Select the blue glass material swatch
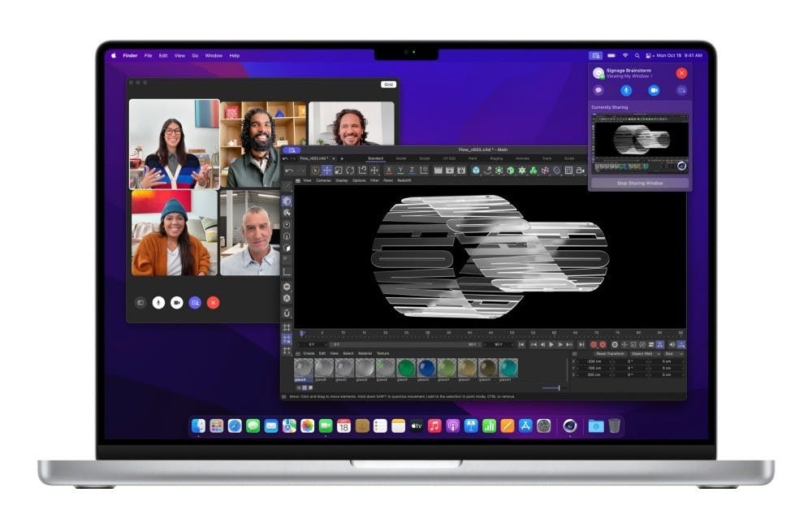Viewport: 812px width, 523px height. (x=426, y=368)
